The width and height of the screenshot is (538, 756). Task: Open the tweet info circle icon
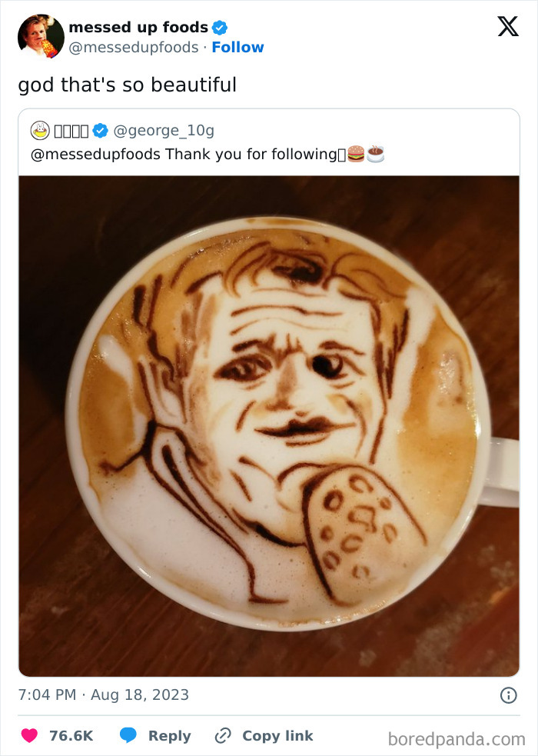pyautogui.click(x=509, y=695)
